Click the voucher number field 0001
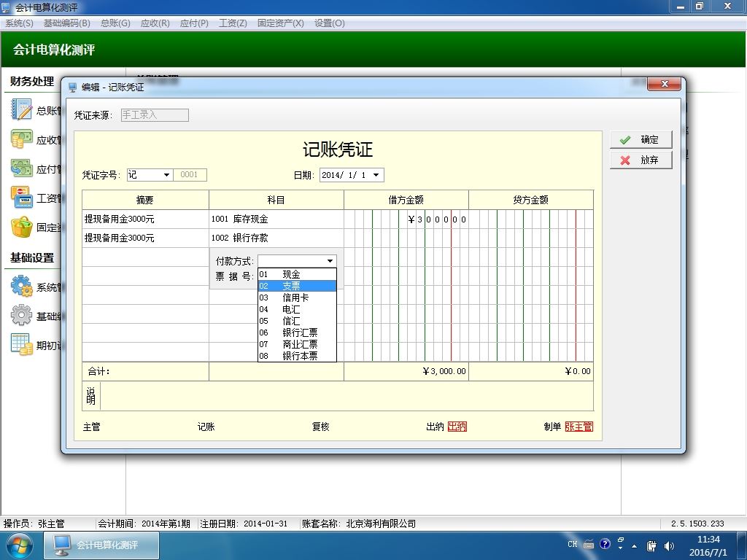The width and height of the screenshot is (747, 560). 190,175
